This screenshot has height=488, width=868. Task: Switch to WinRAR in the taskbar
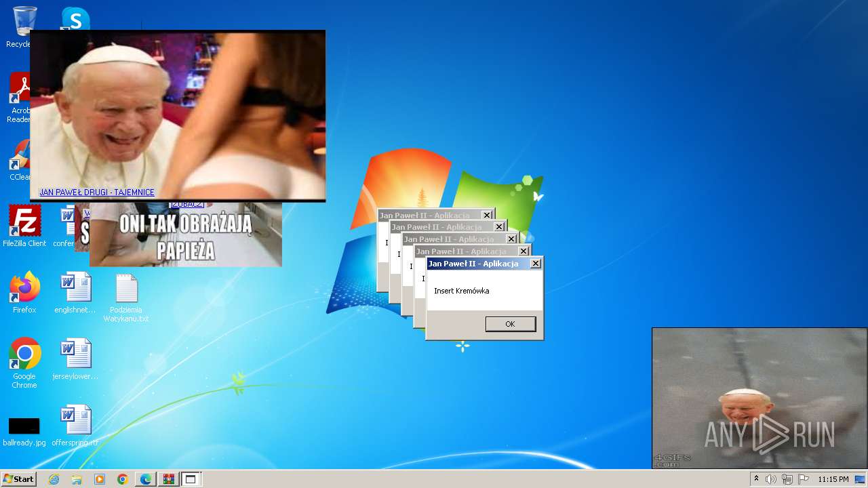coord(168,479)
